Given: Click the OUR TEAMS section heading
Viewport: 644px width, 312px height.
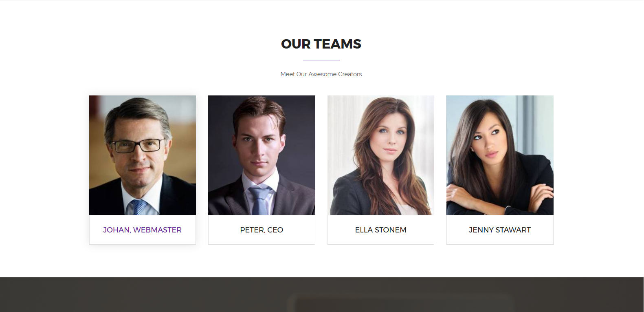Looking at the screenshot, I should [x=321, y=44].
